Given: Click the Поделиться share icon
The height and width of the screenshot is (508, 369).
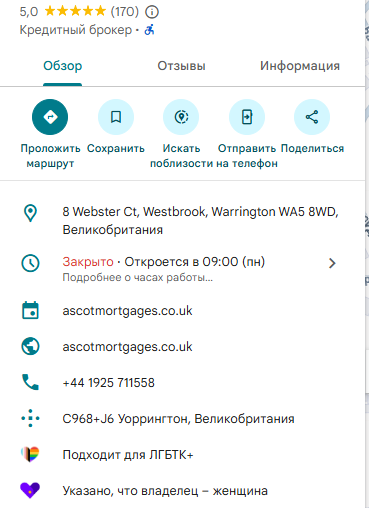Looking at the screenshot, I should [312, 117].
